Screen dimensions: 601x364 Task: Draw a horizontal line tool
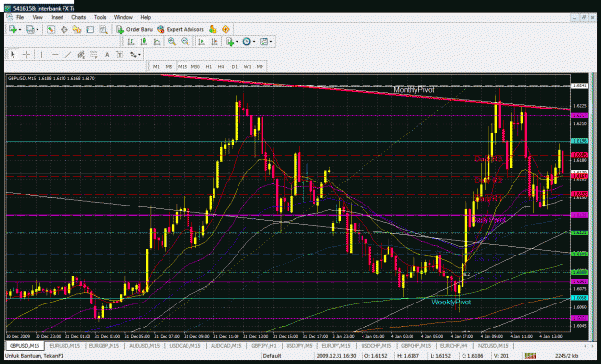pyautogui.click(x=55, y=55)
